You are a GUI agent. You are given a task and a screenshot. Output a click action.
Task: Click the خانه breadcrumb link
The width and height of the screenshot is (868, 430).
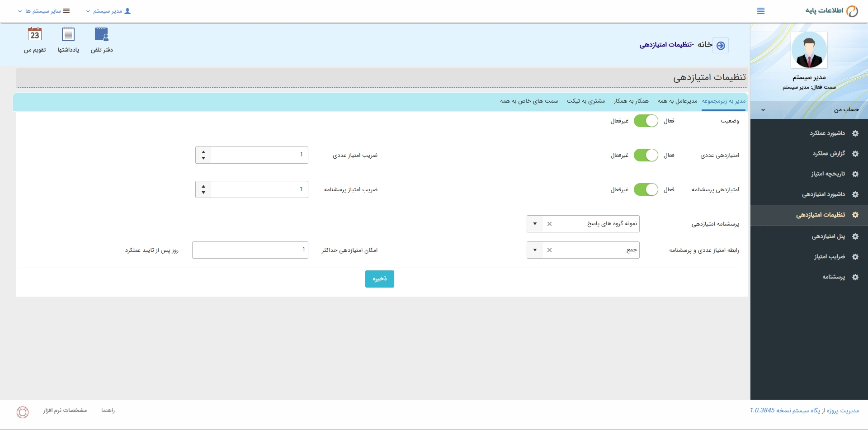pyautogui.click(x=705, y=44)
